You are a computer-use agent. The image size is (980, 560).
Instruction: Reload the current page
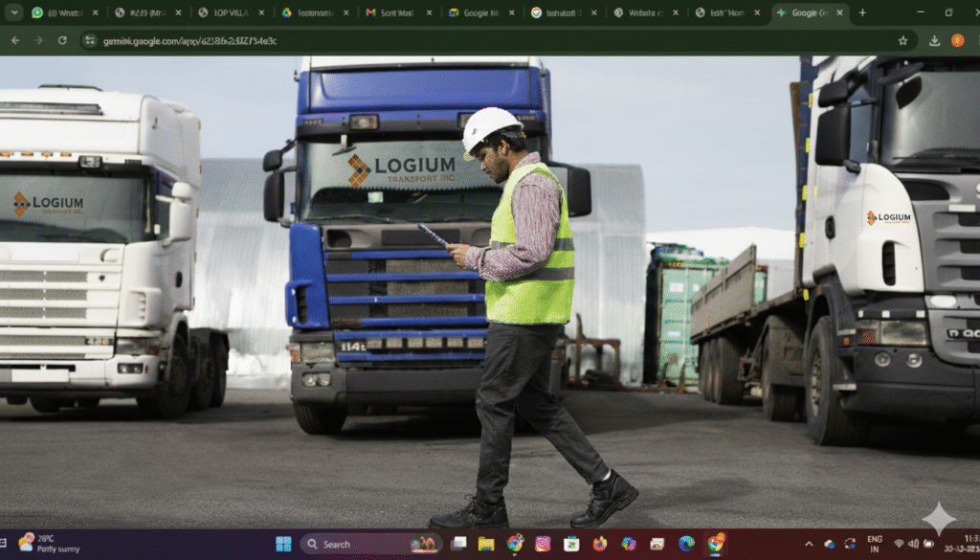[62, 41]
